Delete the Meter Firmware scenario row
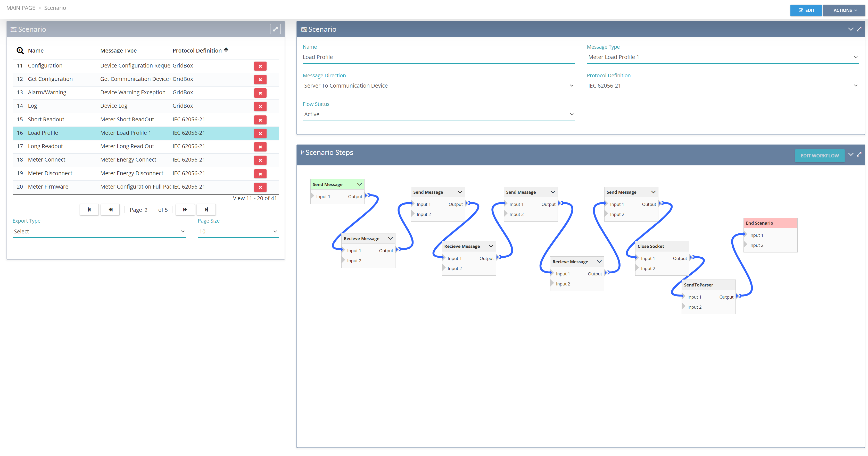The image size is (868, 456). pos(260,187)
